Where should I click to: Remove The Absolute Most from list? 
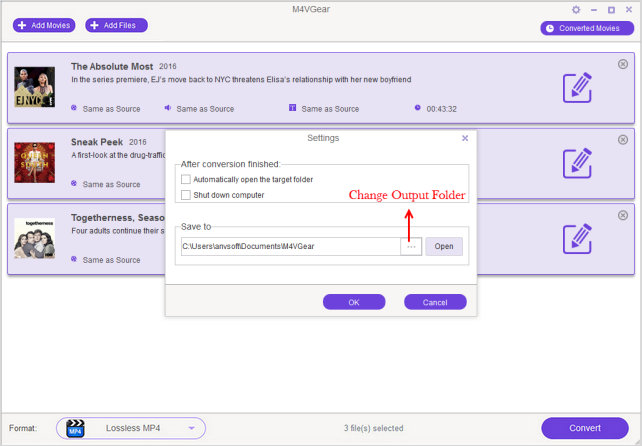[x=623, y=64]
